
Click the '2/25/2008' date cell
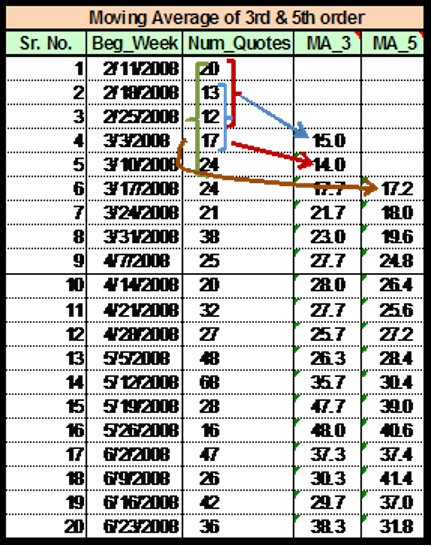tap(134, 117)
